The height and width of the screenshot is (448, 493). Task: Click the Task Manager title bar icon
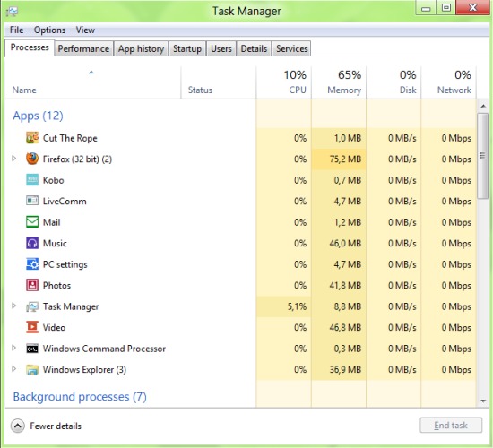12,12
